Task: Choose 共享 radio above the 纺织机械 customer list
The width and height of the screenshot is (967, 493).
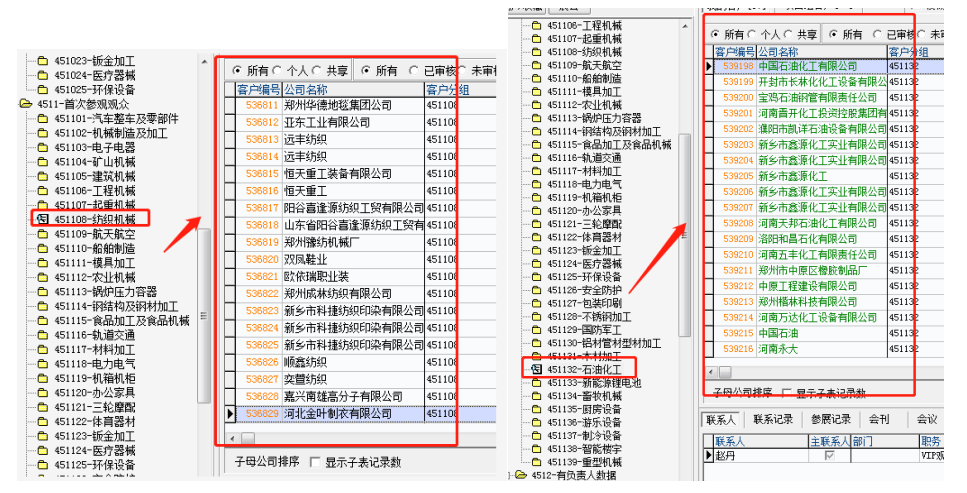Action: [x=317, y=71]
